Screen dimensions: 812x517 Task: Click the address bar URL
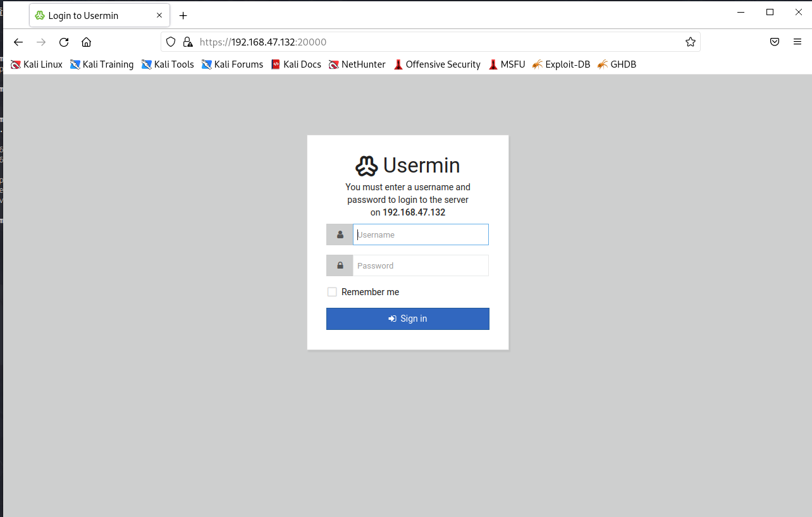[x=263, y=42]
